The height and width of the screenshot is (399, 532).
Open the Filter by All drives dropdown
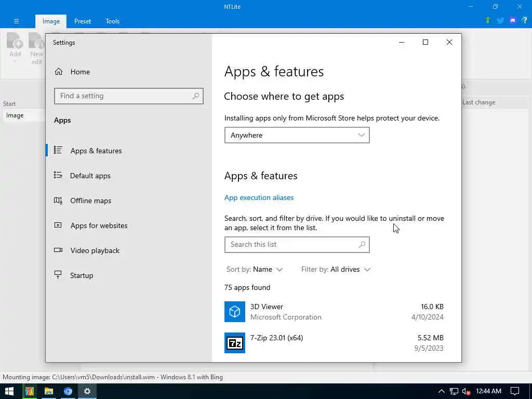(x=336, y=269)
